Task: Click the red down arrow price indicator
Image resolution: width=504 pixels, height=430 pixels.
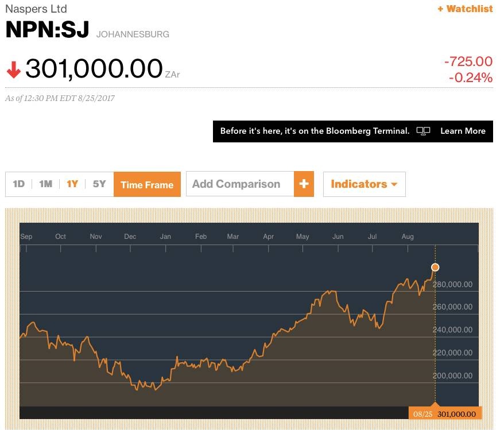Action: pyautogui.click(x=14, y=69)
